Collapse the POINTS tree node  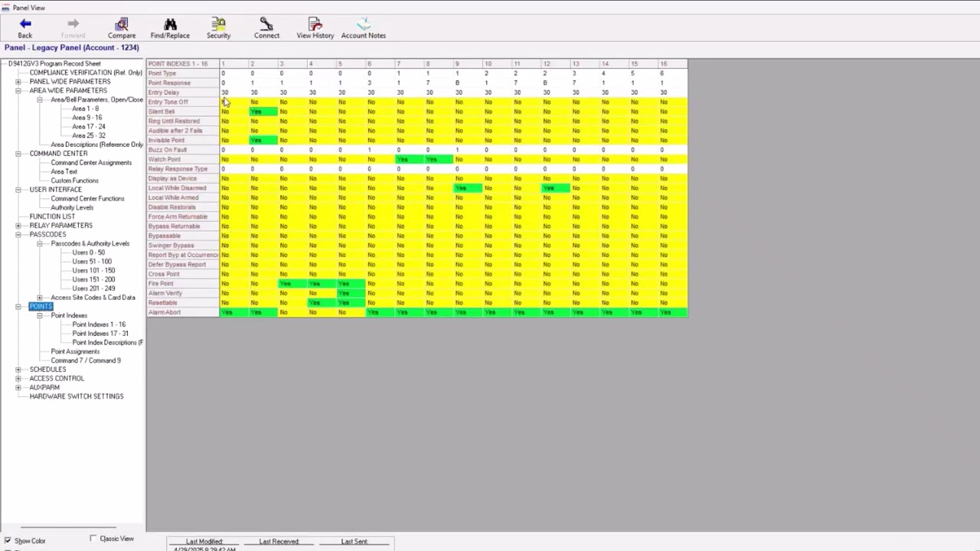click(x=18, y=307)
